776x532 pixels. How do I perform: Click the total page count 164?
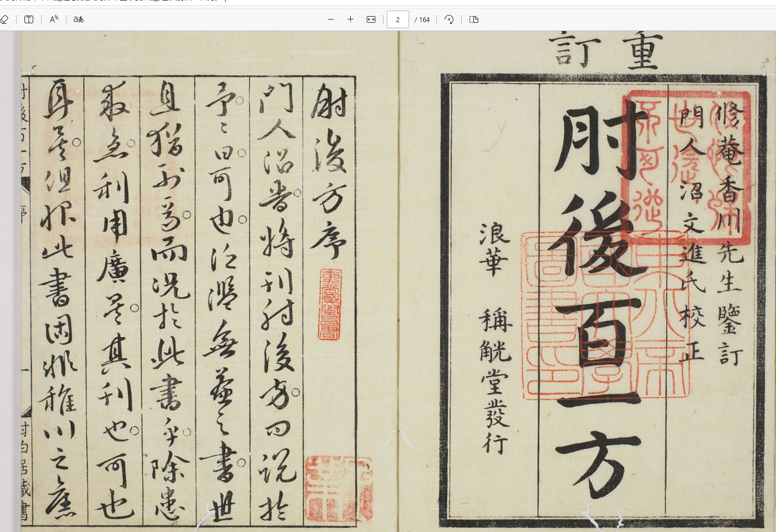point(422,19)
